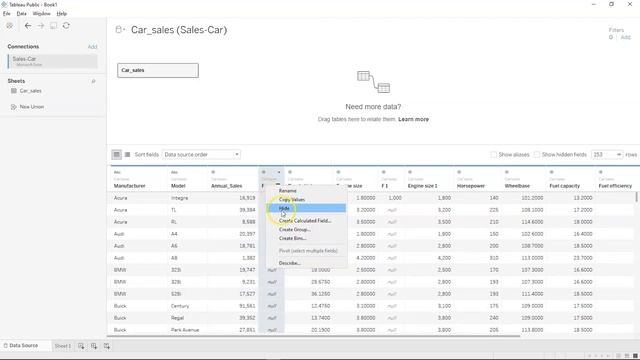640x360 pixels.
Task: Click Manufacturer column header
Action: 129,186
